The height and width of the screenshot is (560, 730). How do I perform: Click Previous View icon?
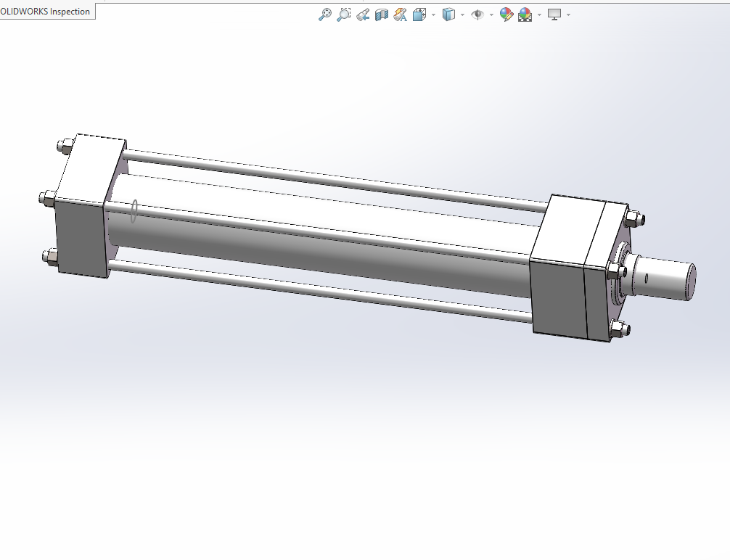(x=363, y=15)
